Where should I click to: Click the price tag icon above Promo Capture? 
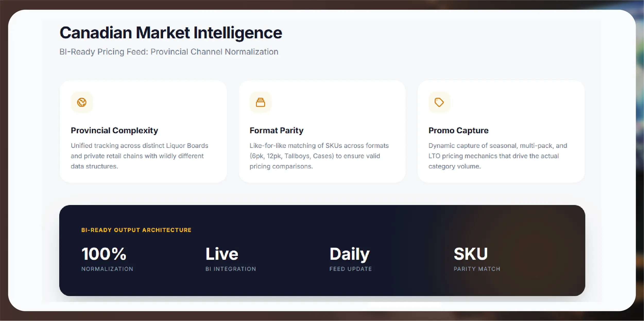coord(439,102)
